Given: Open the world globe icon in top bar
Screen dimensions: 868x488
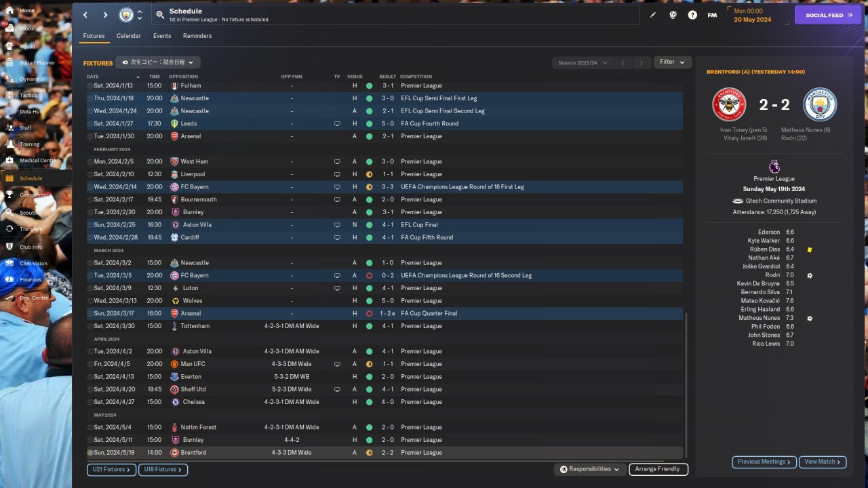Looking at the screenshot, I should [673, 15].
